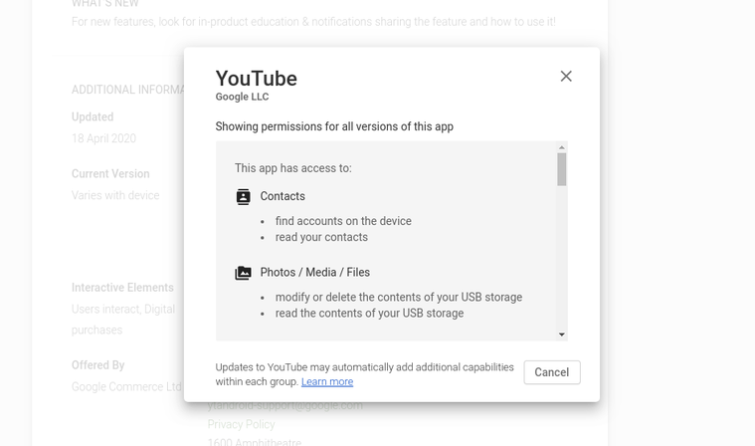Image resolution: width=755 pixels, height=446 pixels.
Task: Click the scrollbar down arrow in permissions list
Action: point(561,335)
